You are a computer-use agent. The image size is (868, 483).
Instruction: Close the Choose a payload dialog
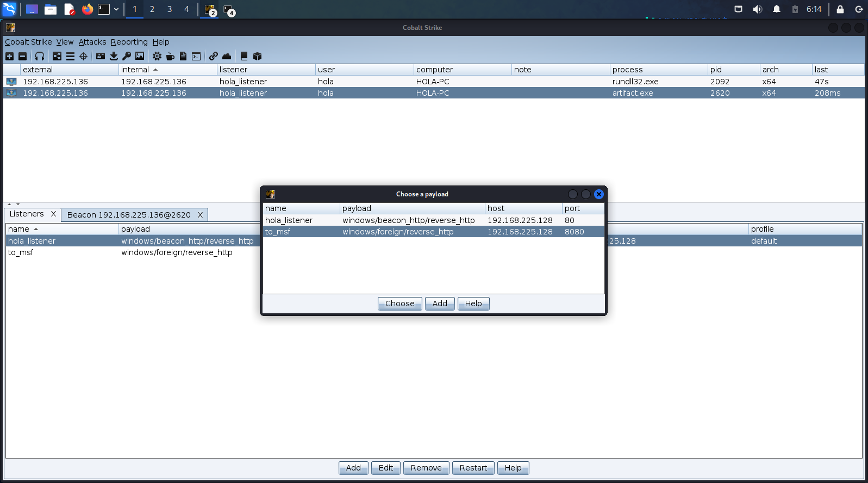[599, 194]
